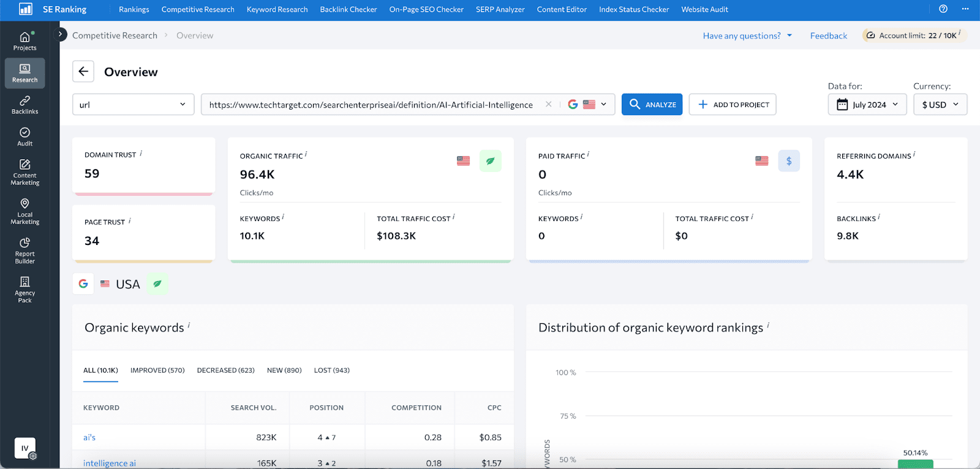Click the Page Trust info icon

tap(130, 221)
